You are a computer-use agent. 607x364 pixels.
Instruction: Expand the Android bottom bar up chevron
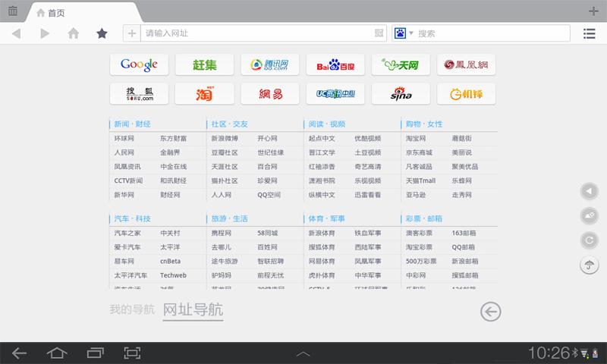pos(303,353)
